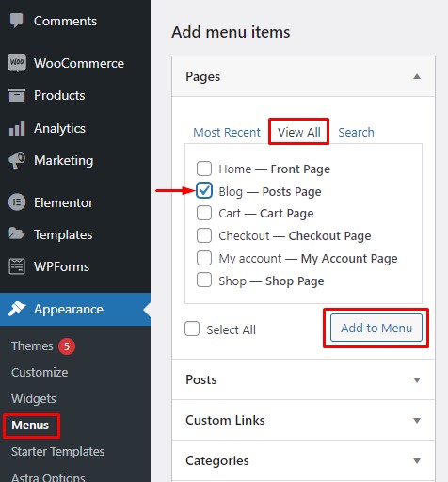Uncheck the Blog — Posts Page checkbox
Viewport: 448px width, 482px height.
[204, 191]
